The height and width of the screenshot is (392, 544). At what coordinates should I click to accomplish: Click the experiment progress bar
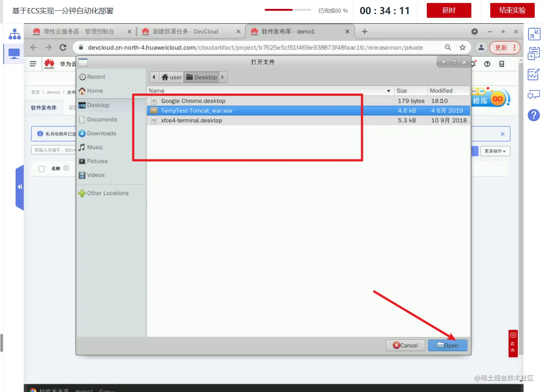click(288, 10)
